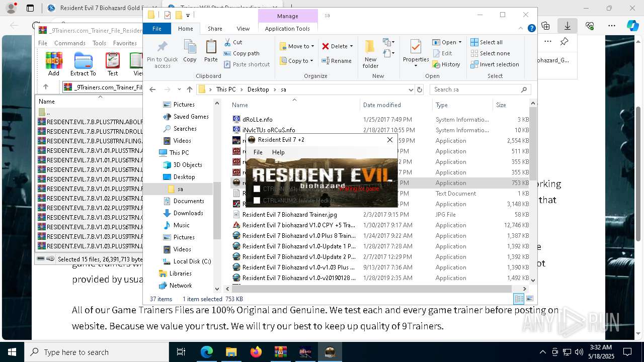
Task: Expand This PC breadcrumb chevron
Action: click(242, 89)
